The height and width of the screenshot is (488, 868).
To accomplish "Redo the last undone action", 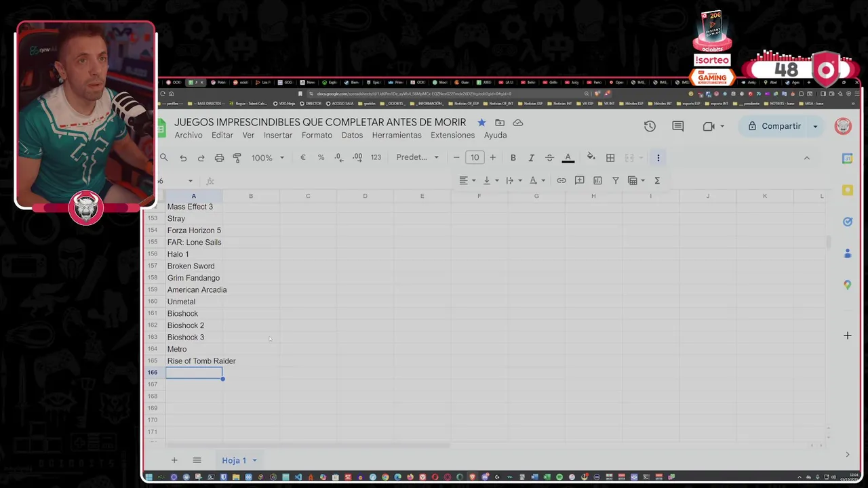I will [201, 158].
